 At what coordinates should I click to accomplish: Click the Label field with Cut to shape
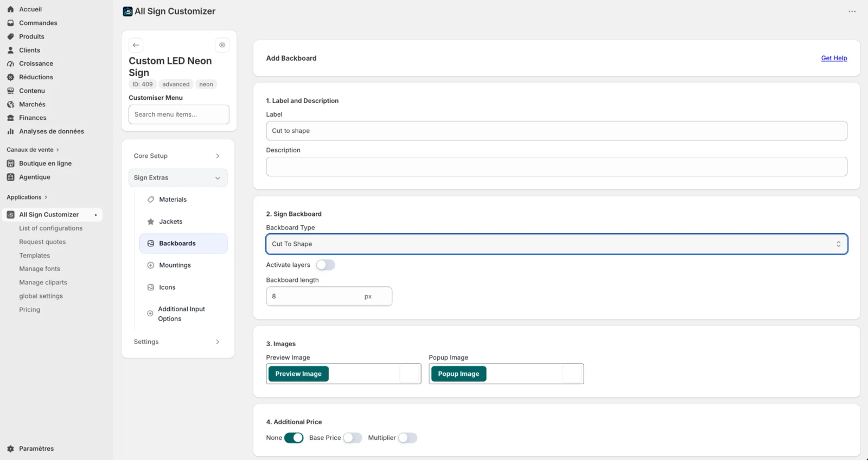(557, 131)
